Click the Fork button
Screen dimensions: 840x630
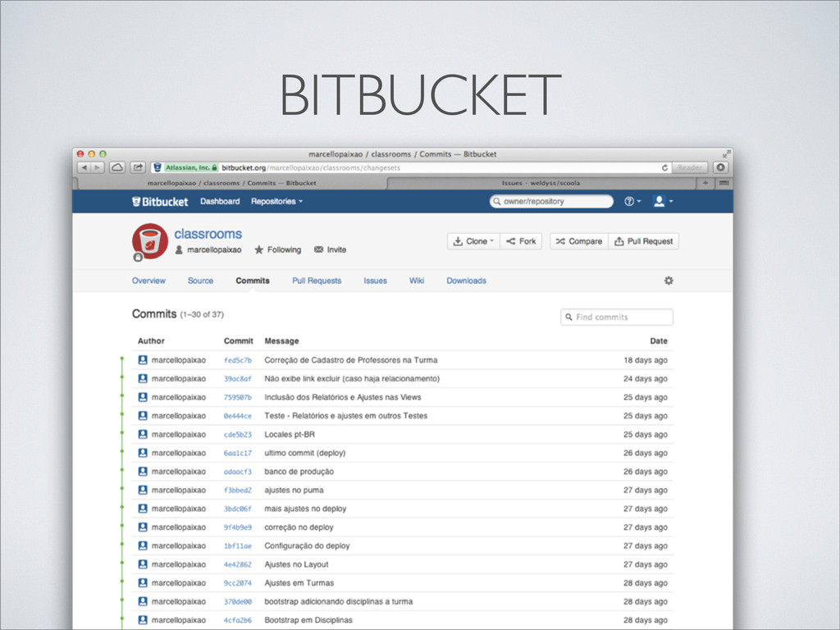(521, 242)
